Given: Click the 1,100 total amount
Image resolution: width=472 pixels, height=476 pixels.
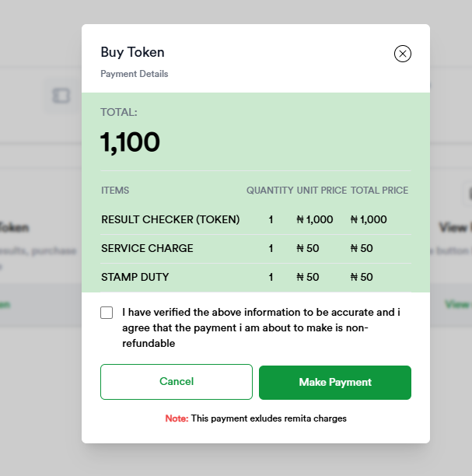Looking at the screenshot, I should click(130, 142).
